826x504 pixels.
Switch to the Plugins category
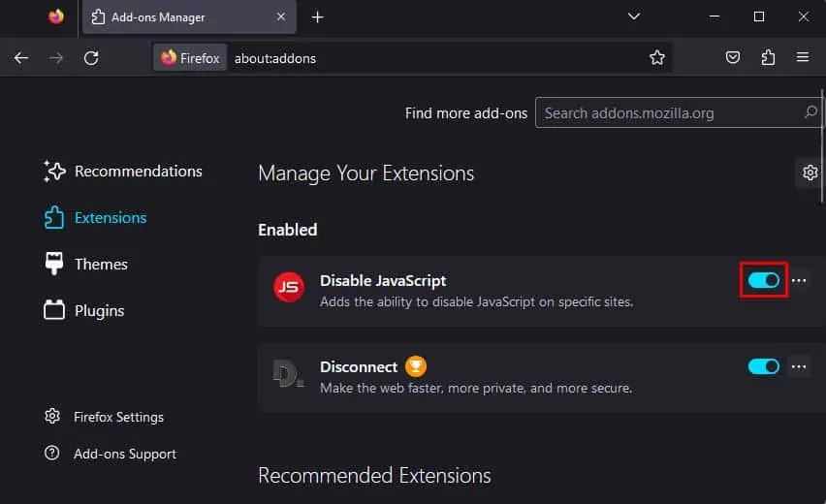[x=83, y=310]
